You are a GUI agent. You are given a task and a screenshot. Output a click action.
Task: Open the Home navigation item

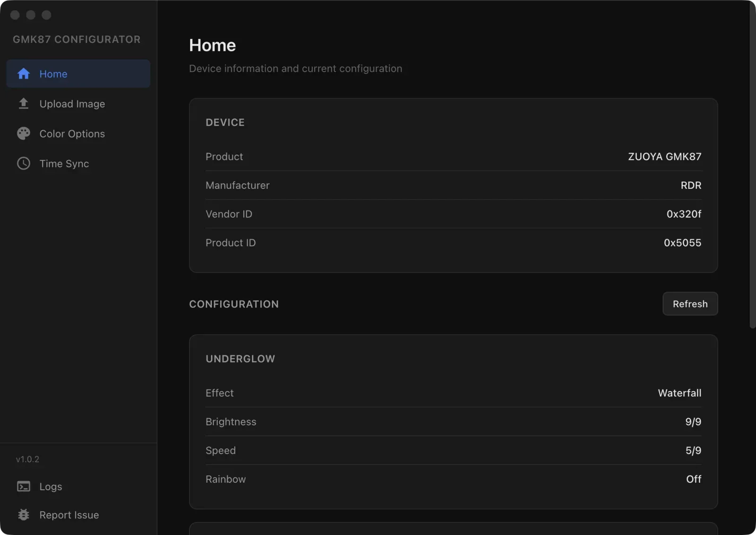click(78, 74)
